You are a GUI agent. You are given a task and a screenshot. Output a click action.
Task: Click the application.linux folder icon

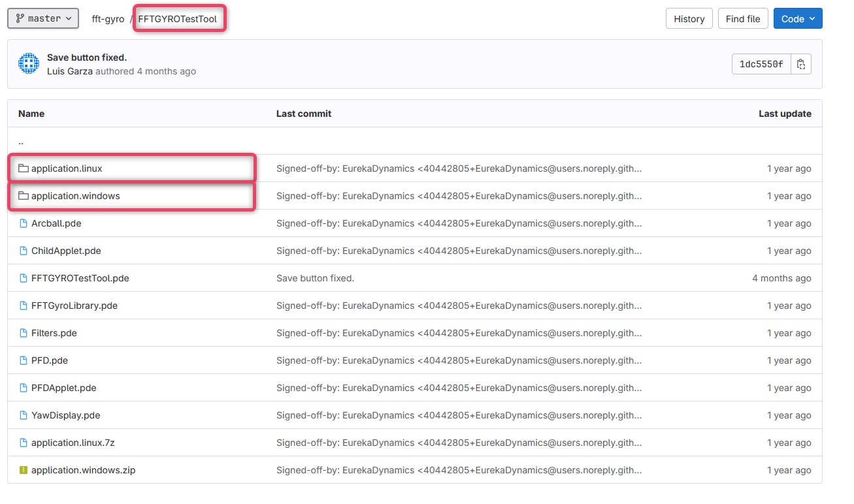[24, 168]
